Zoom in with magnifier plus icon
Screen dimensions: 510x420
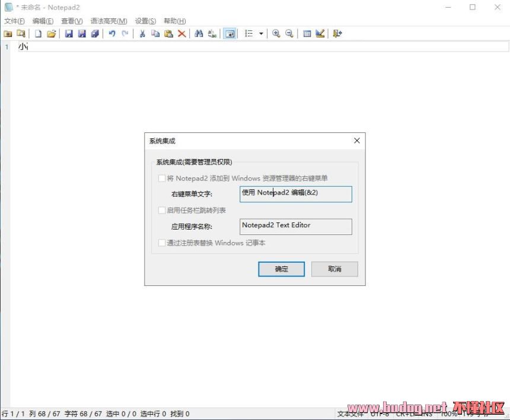pos(276,33)
